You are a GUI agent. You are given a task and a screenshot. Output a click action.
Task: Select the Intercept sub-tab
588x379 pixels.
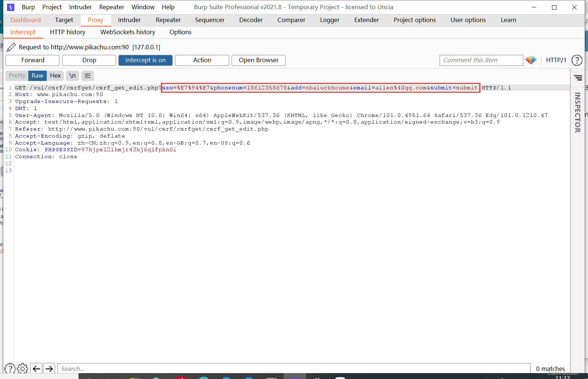[23, 32]
